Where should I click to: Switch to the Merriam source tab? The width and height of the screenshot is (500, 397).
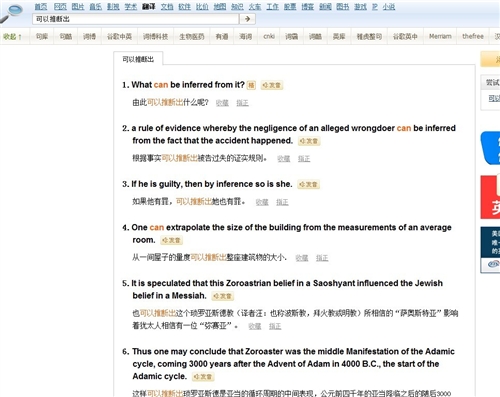point(440,37)
